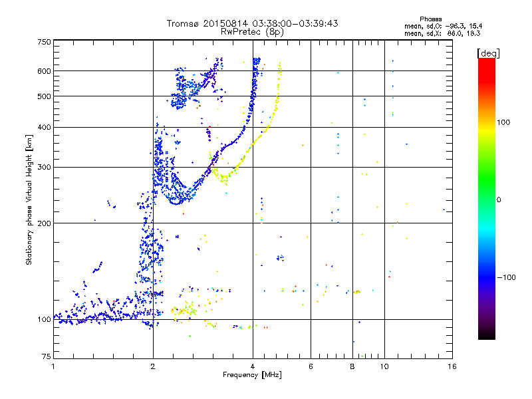Click the '200' height axis tick label

click(x=44, y=223)
